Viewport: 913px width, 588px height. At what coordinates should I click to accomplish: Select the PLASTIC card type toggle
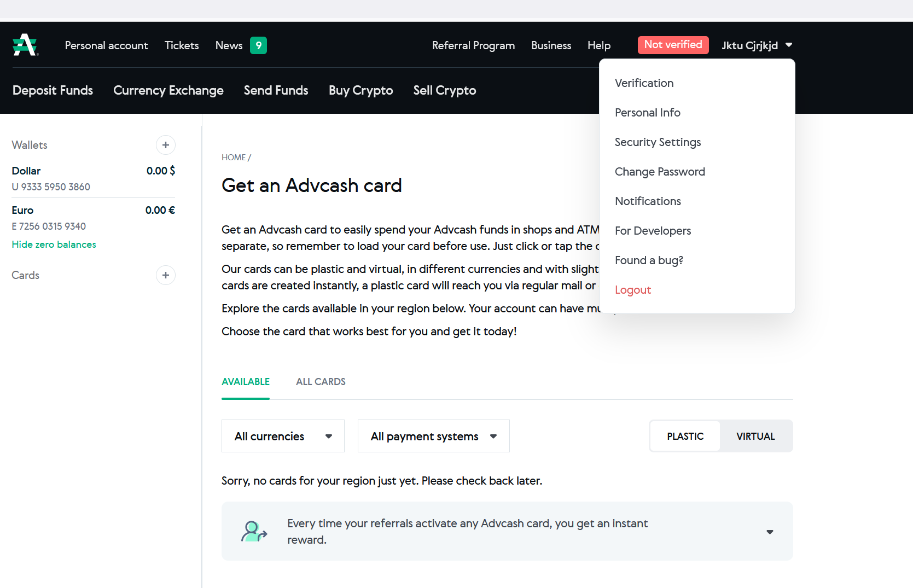(x=685, y=436)
